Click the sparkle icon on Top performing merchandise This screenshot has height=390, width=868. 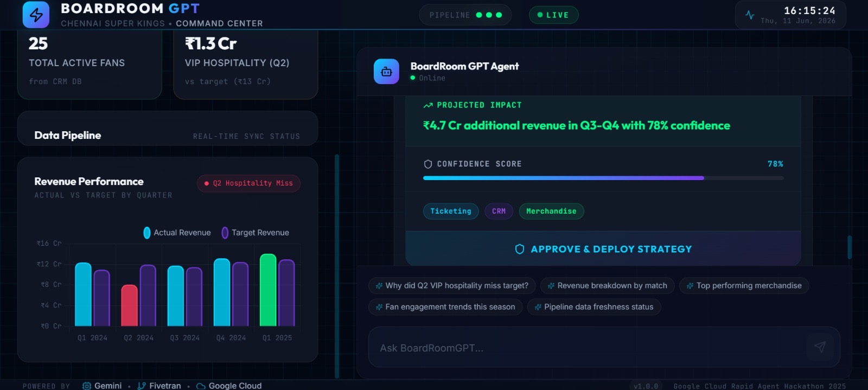click(690, 286)
